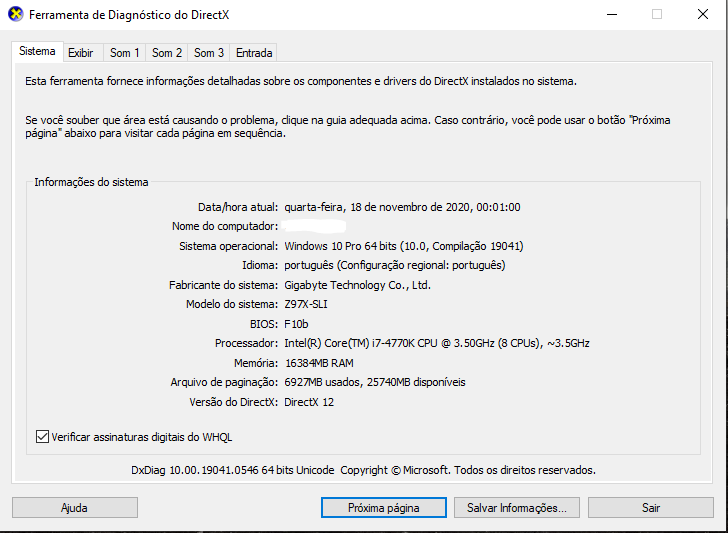Click the 16384MB RAM memory value
Viewport: 728px width, 533px height.
pyautogui.click(x=319, y=363)
